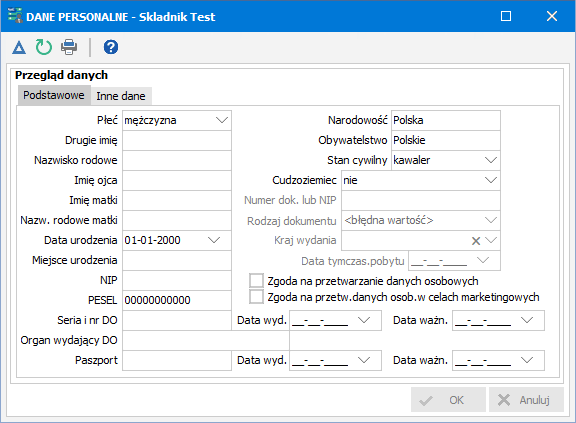Viewport: 576px width, 423px height.
Task: Open Data ważn. picker for Seria i nr DO
Action: pos(527,320)
